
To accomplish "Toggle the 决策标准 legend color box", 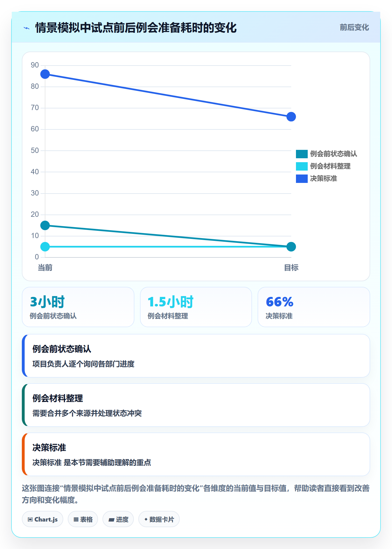I will pos(302,178).
